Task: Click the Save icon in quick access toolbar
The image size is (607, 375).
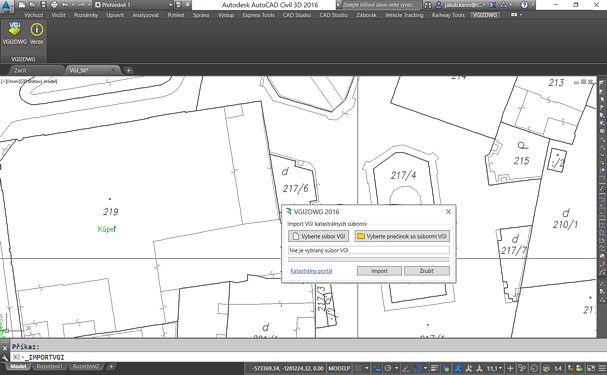Action: pos(43,5)
